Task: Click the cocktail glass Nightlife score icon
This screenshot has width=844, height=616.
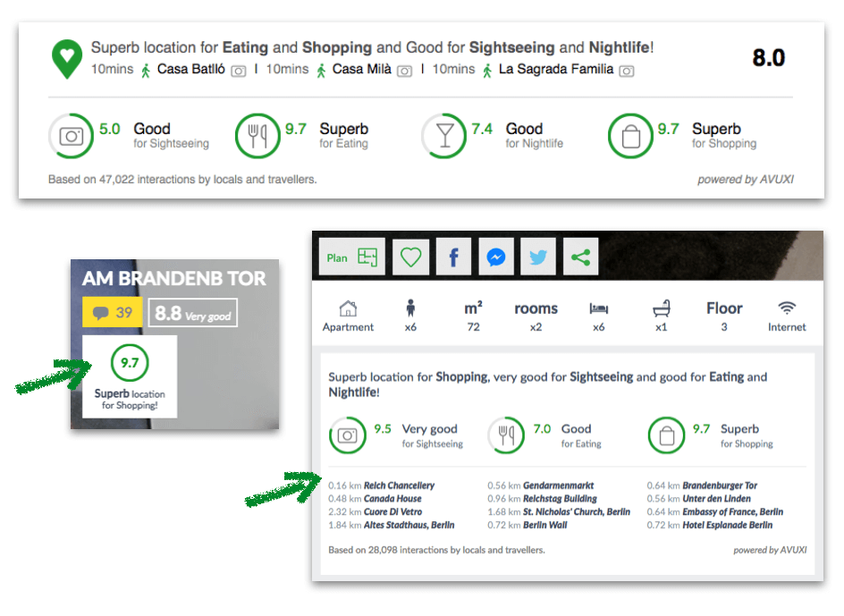Action: pyautogui.click(x=444, y=136)
